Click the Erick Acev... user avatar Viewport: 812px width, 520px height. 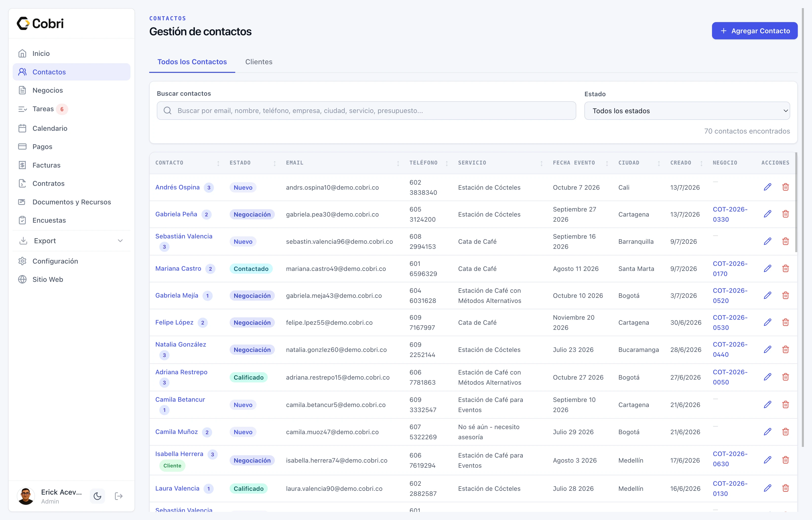pos(26,496)
